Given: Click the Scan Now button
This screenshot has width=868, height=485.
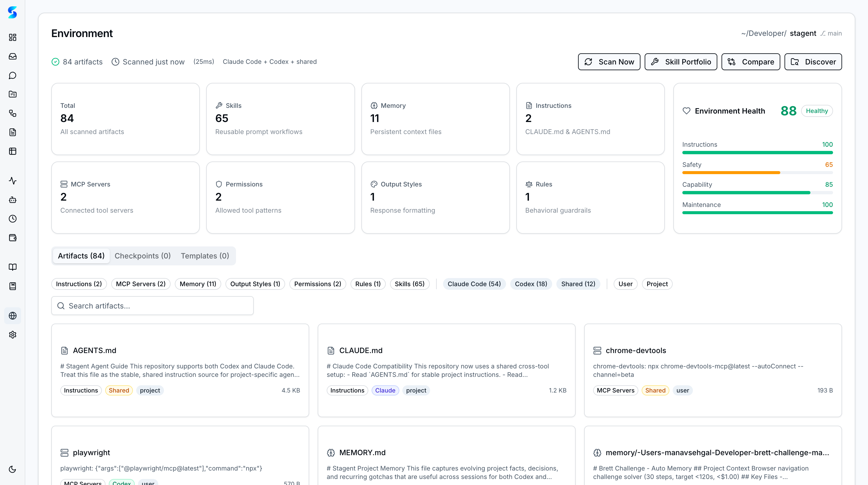Looking at the screenshot, I should pyautogui.click(x=609, y=62).
